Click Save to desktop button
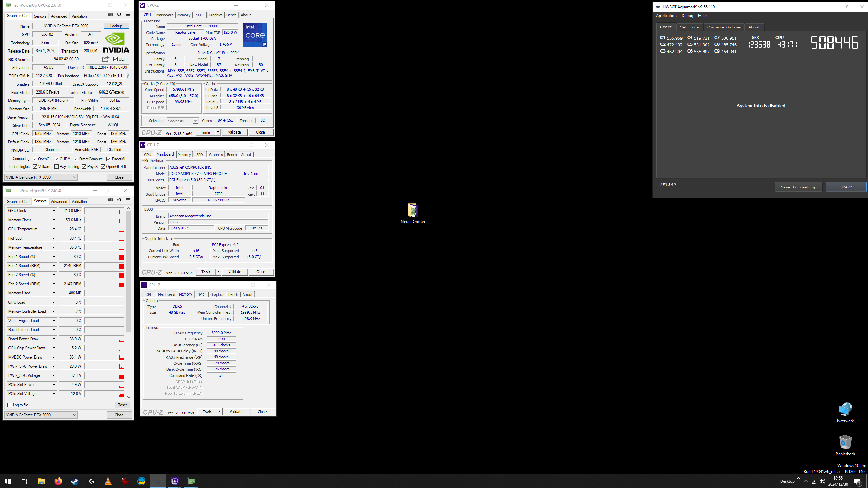This screenshot has height=488, width=868. pyautogui.click(x=798, y=187)
